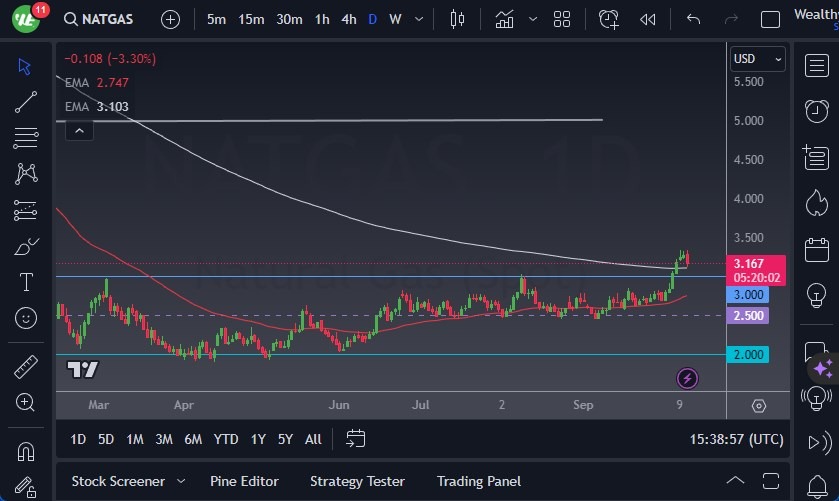Open chart settings gear icon

(759, 405)
